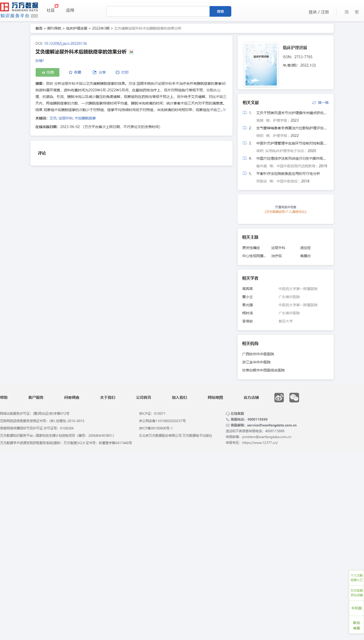
Task: Open institution 浙江金华市中医院
Action: 256,362
